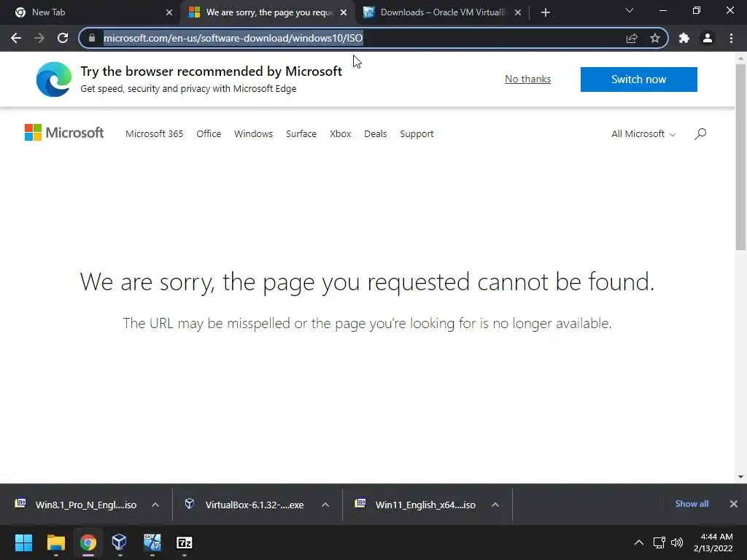747x560 pixels.
Task: Open taskbar app left of 7-Zip
Action: (x=152, y=542)
